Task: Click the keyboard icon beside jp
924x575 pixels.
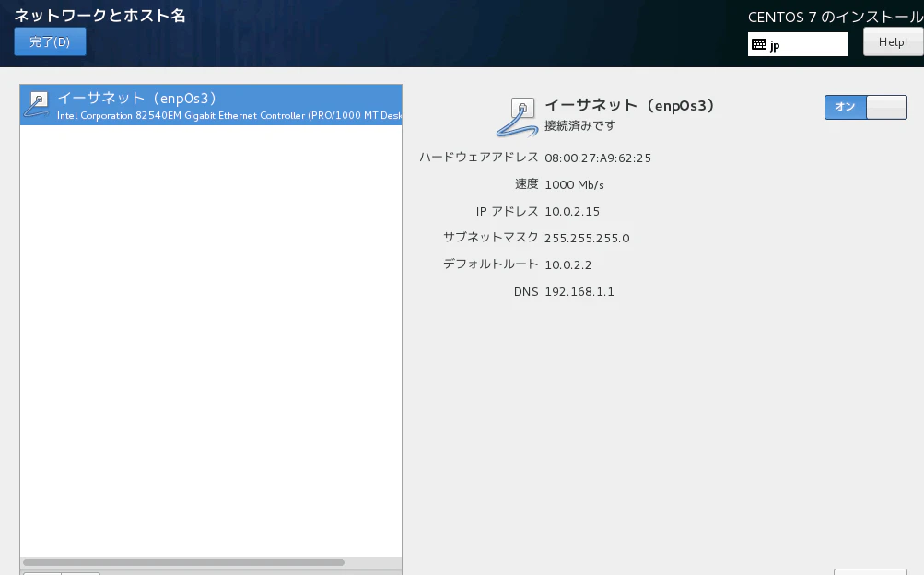Action: click(759, 45)
